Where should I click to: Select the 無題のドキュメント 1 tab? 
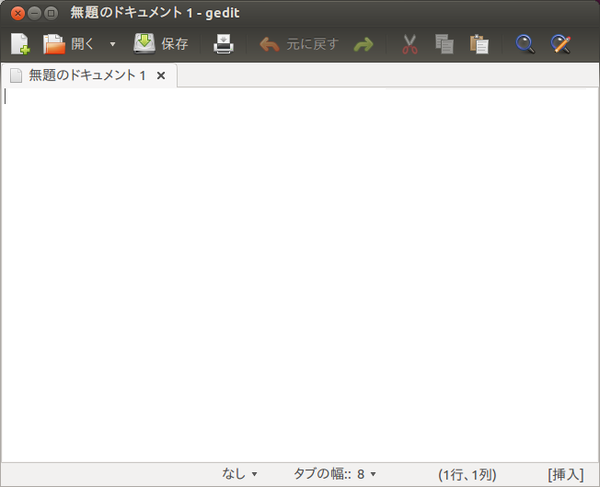pyautogui.click(x=89, y=75)
